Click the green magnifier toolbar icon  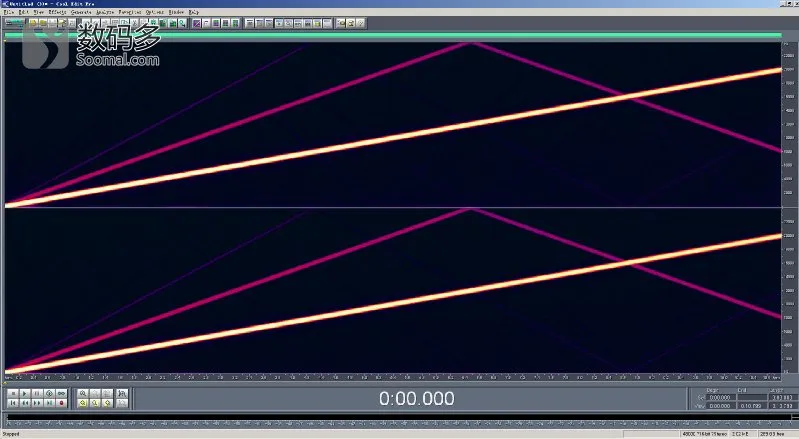pos(182,23)
